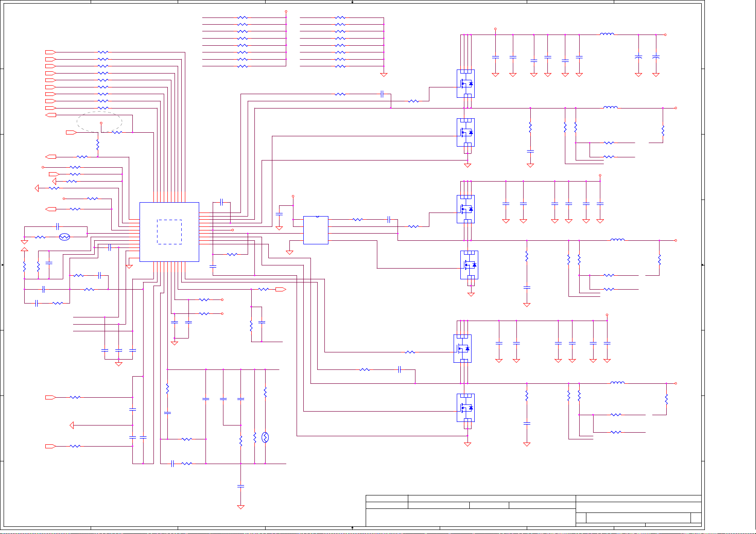Screen dimensions: 756x534
Task: Select the thermistor at bottom center of schematic
Action: click(265, 437)
